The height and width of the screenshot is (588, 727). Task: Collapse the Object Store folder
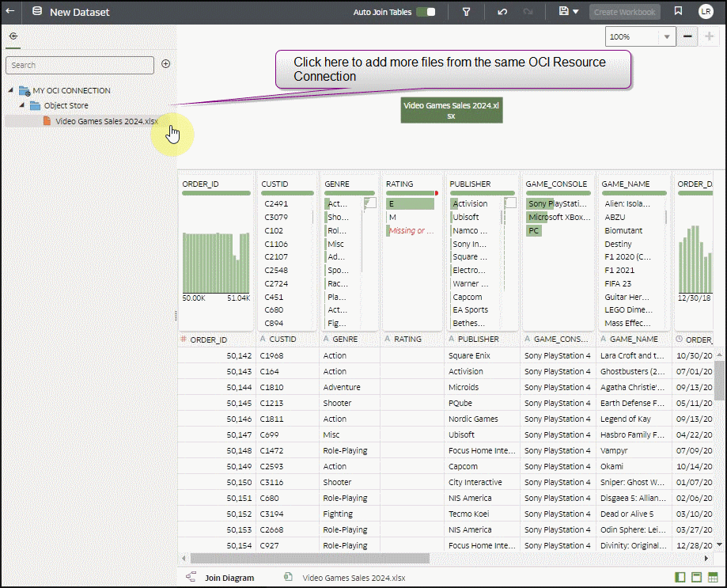[x=21, y=105]
